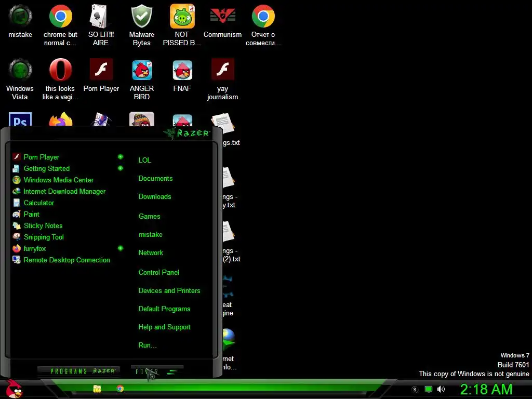
Task: Click the Photoshop 'Ps' desktop icon
Action: click(x=20, y=119)
